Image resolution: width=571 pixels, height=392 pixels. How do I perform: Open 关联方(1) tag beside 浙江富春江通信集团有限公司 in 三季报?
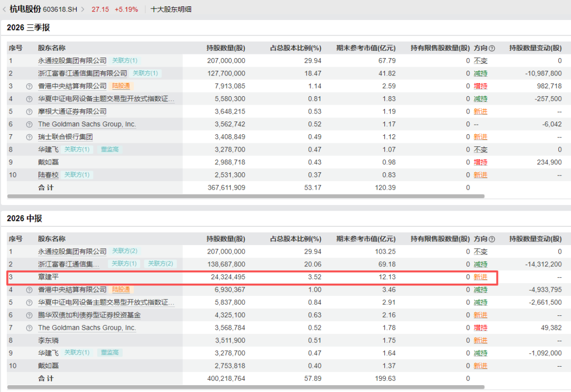click(145, 73)
